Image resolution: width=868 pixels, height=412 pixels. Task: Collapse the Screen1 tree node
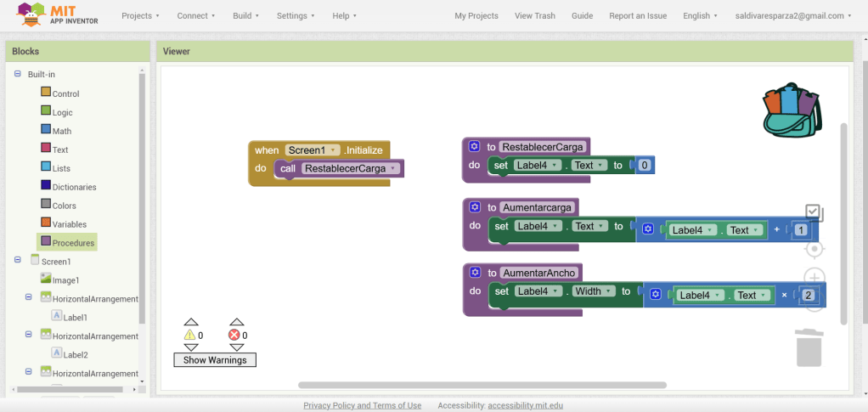coord(18,261)
